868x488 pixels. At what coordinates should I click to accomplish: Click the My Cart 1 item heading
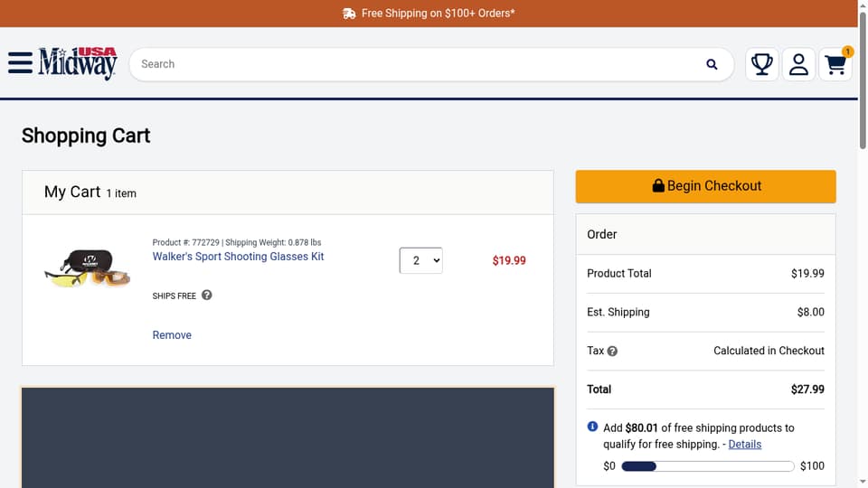coord(90,192)
